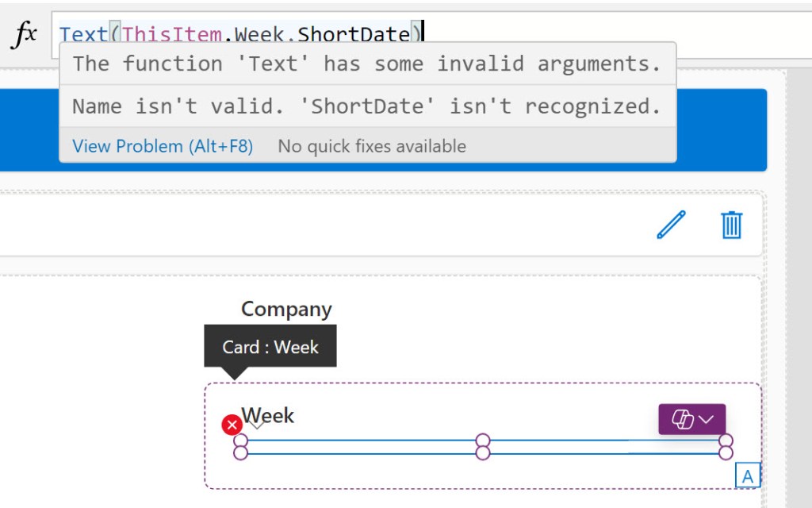This screenshot has width=812, height=508.
Task: Click 'ShortDate' in the formula bar
Action: tap(354, 35)
